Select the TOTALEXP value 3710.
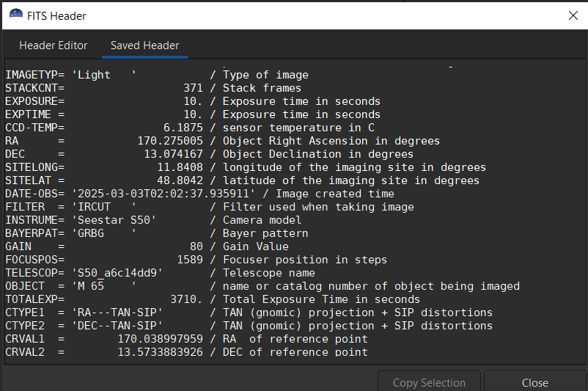This screenshot has width=588, height=391. point(186,299)
